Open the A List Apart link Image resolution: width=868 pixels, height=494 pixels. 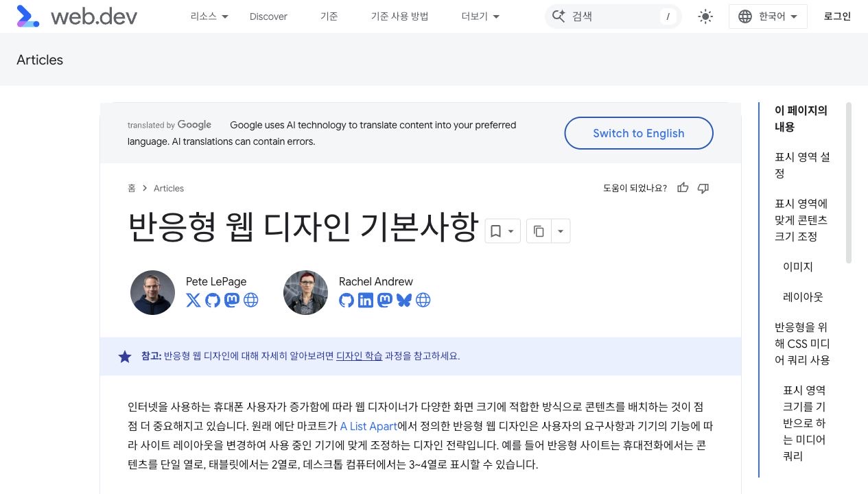[x=368, y=426]
